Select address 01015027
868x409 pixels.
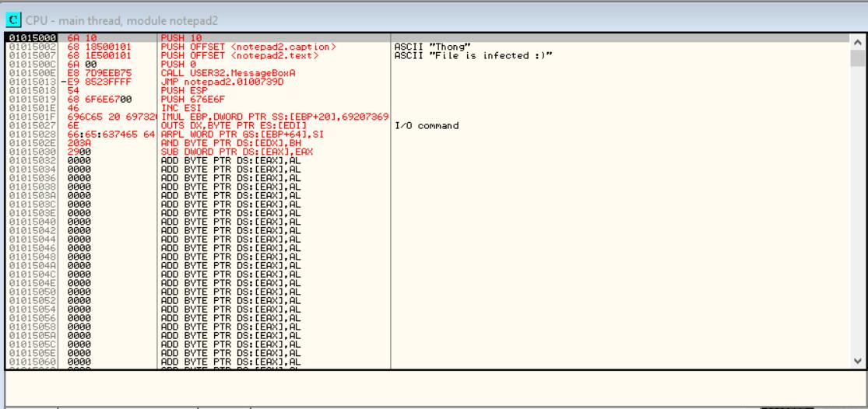(32, 126)
